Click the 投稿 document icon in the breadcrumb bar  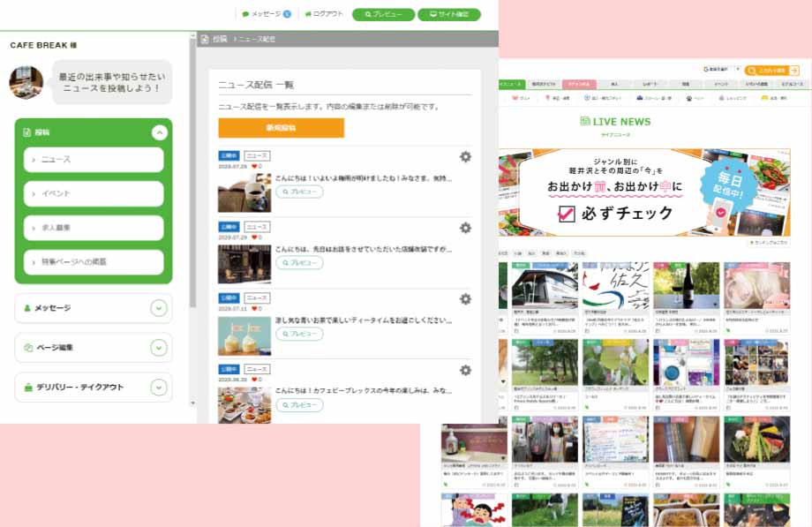point(205,39)
